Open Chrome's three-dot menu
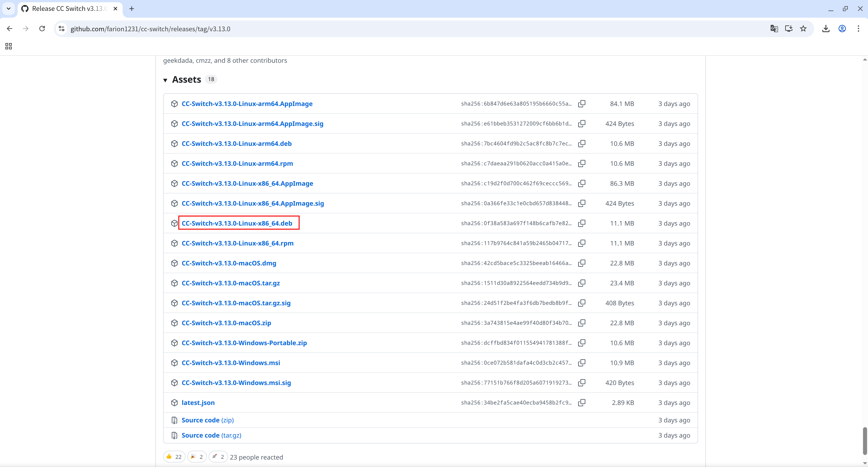Screen dimensions: 868x467 [858, 29]
